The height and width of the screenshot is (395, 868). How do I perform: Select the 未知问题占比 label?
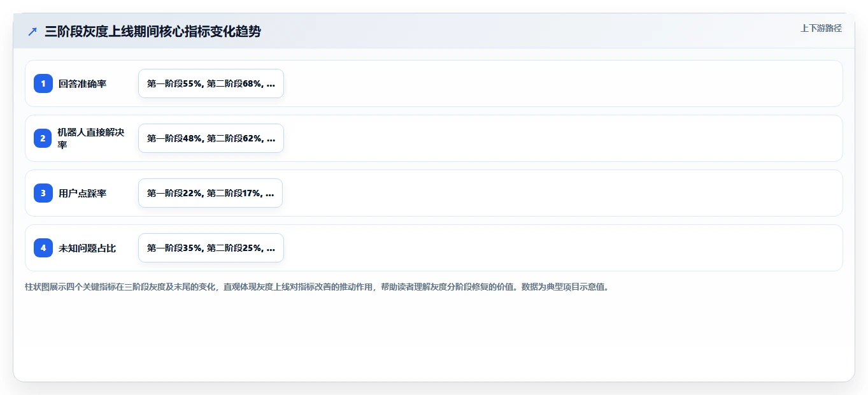point(87,248)
